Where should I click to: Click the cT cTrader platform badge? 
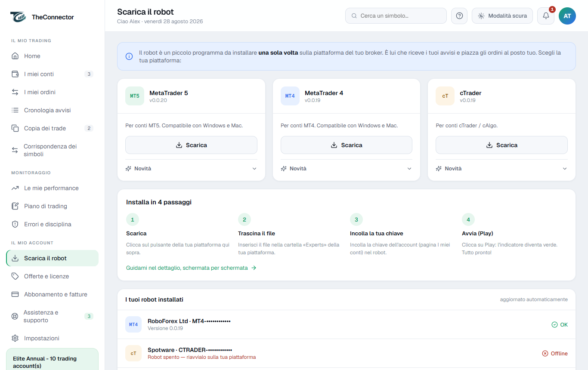pyautogui.click(x=445, y=96)
